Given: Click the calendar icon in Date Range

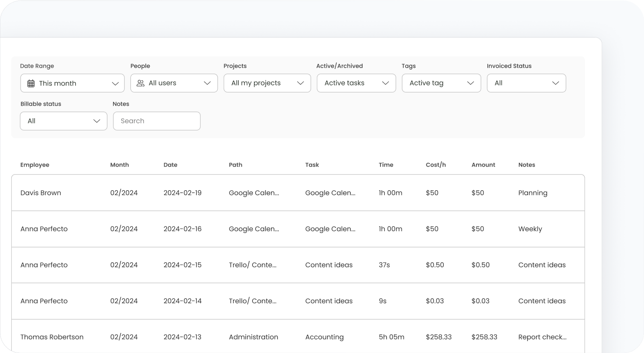Looking at the screenshot, I should point(31,83).
